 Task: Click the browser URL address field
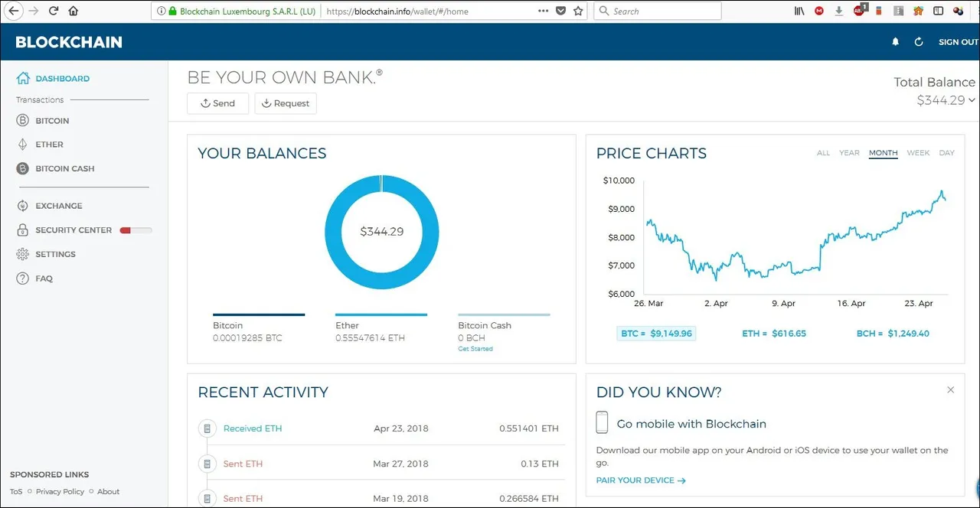pyautogui.click(x=427, y=11)
